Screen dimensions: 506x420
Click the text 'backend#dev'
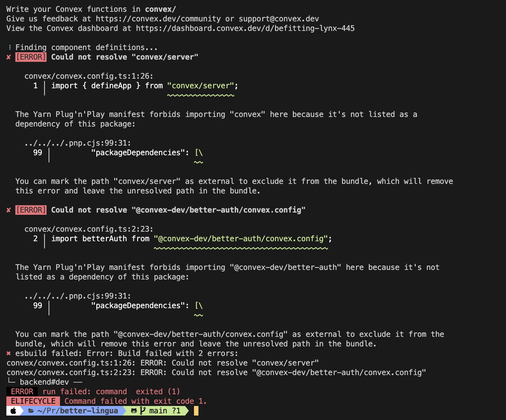pyautogui.click(x=44, y=382)
